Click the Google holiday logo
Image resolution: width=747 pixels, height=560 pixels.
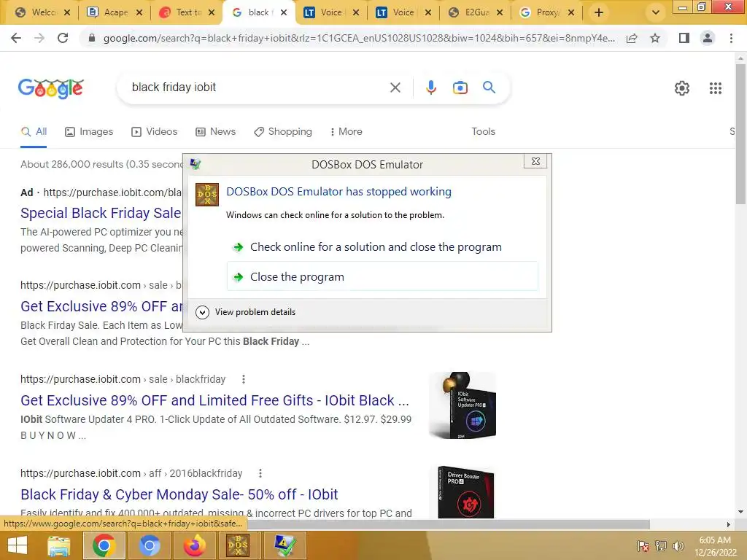(51, 88)
